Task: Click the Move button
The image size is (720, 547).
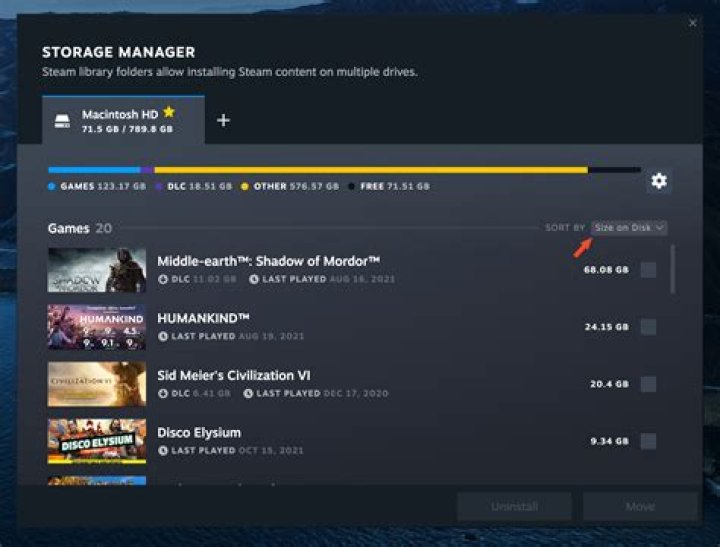Action: [x=640, y=507]
